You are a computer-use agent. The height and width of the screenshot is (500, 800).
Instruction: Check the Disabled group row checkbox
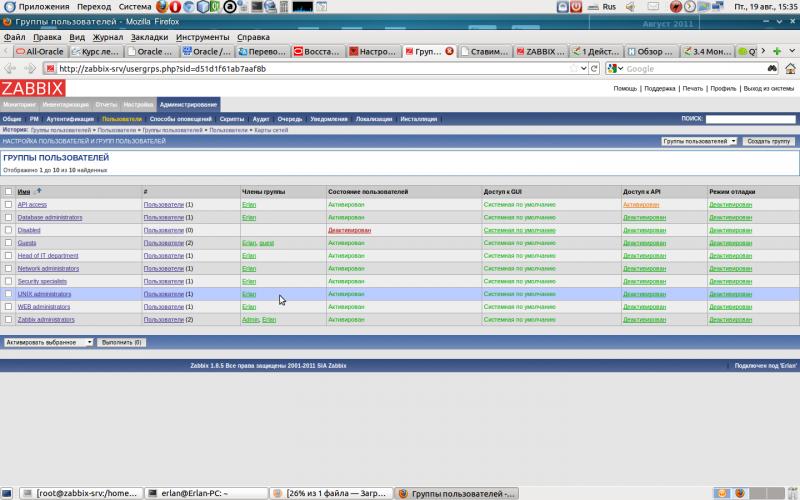(8, 230)
